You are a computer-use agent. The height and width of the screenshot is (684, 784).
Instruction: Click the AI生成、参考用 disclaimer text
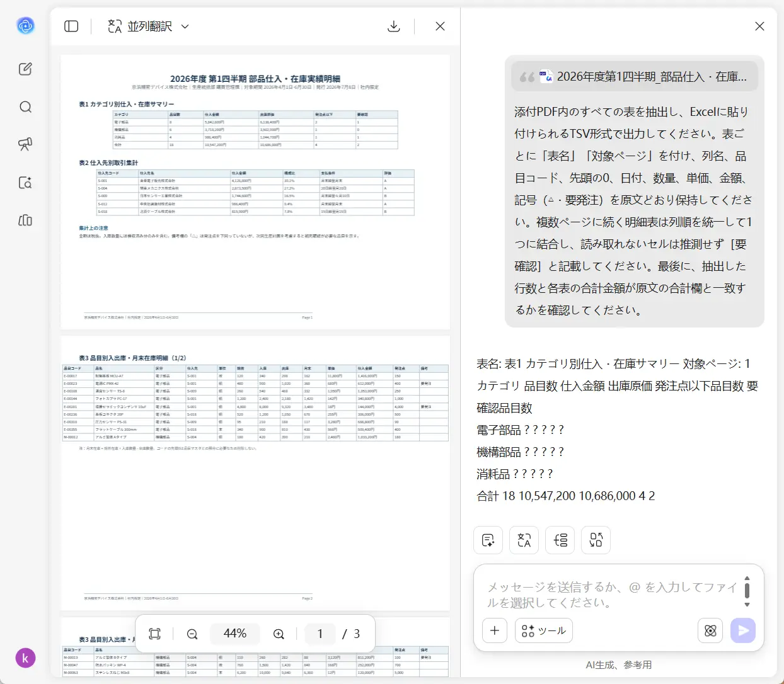(x=619, y=665)
